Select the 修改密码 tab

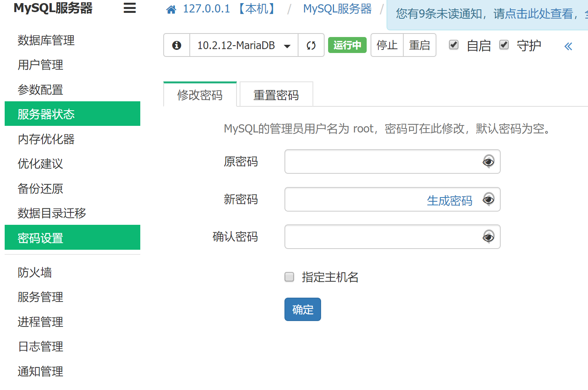coord(200,95)
